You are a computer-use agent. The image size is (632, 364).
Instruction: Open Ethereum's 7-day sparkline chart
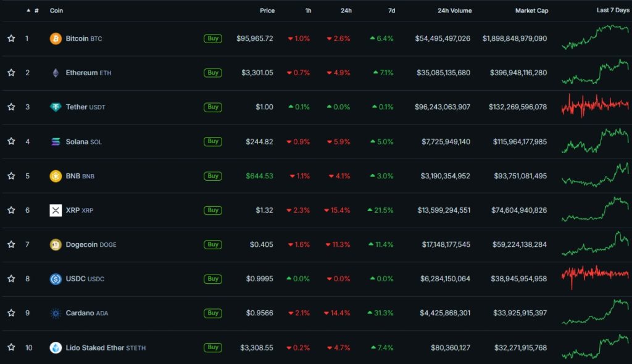(595, 72)
